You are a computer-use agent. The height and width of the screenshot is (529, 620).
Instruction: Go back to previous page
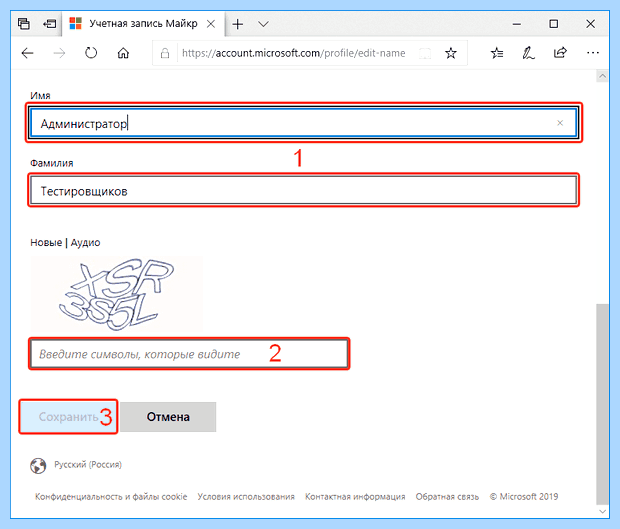click(27, 53)
